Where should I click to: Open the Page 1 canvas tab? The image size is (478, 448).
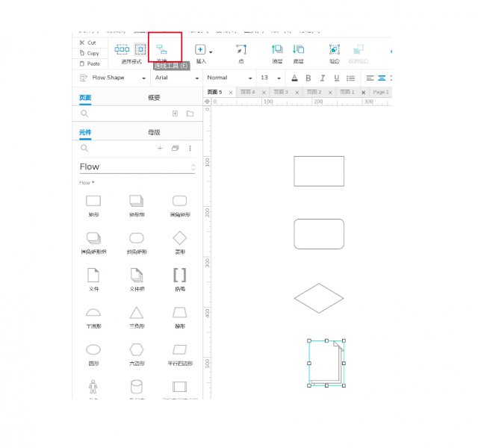[x=381, y=92]
